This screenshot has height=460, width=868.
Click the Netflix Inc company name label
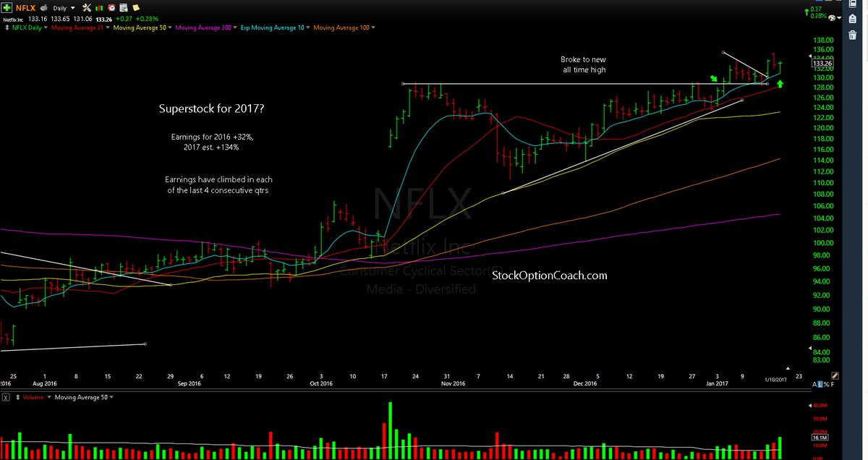14,20
